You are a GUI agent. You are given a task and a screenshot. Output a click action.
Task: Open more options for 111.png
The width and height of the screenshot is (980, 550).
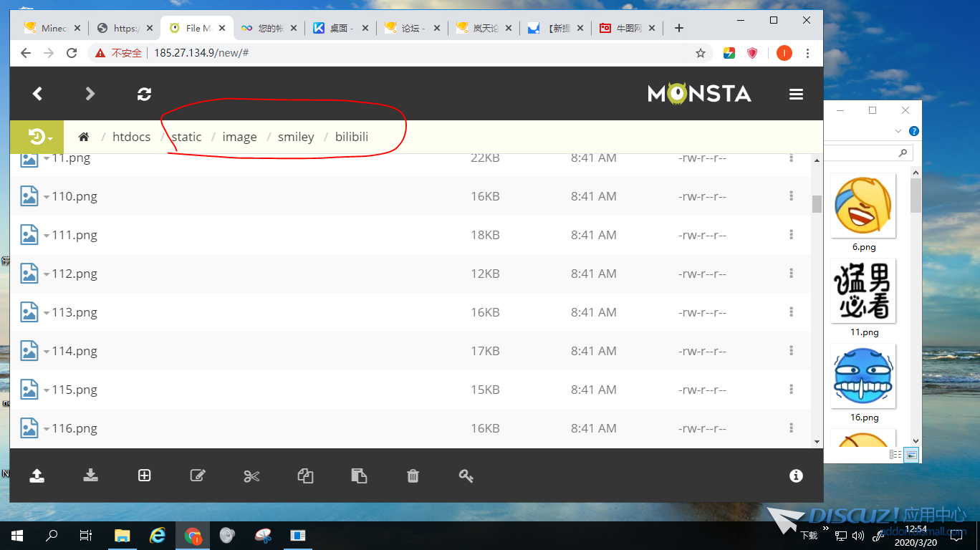click(x=792, y=234)
